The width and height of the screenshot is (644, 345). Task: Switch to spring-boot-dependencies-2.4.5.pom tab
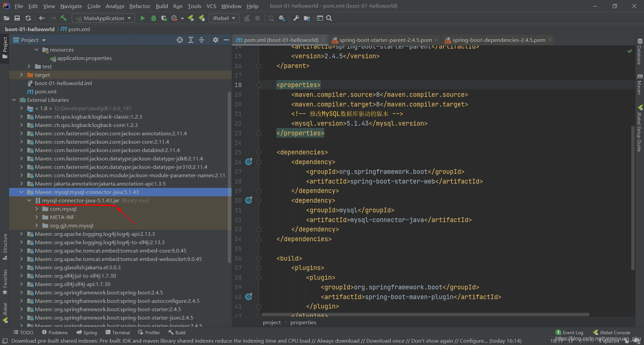499,40
